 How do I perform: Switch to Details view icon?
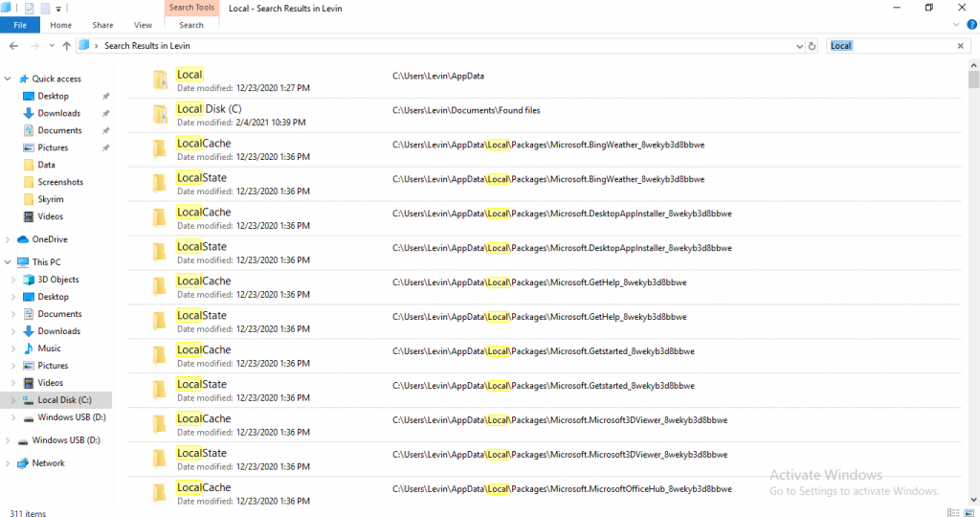953,512
